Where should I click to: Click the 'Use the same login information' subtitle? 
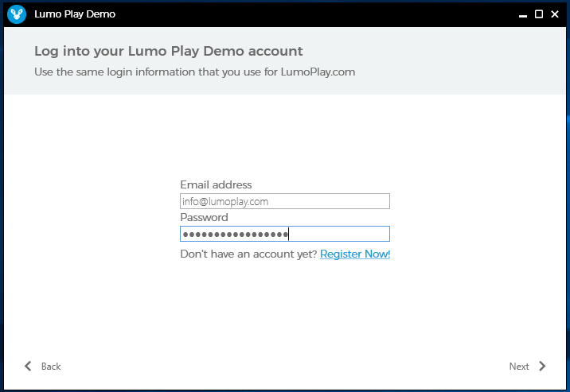coord(194,72)
